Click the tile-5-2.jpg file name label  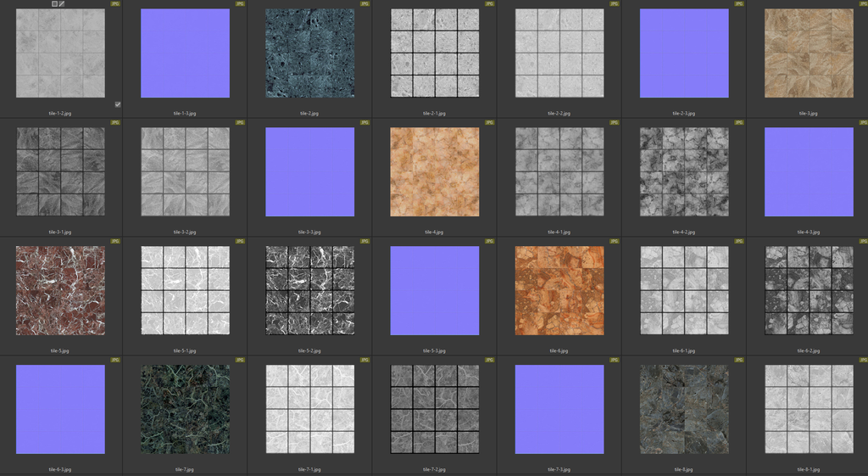click(309, 350)
